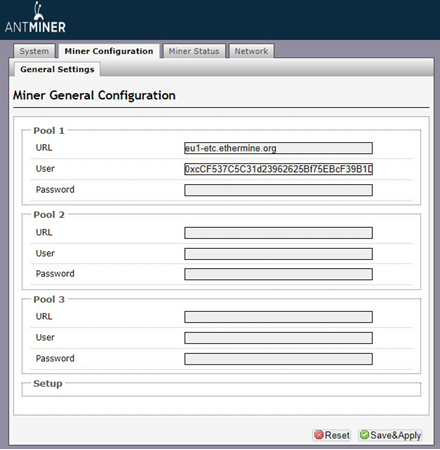Select the Miner Configuration tab
The height and width of the screenshot is (450, 440).
pyautogui.click(x=109, y=51)
